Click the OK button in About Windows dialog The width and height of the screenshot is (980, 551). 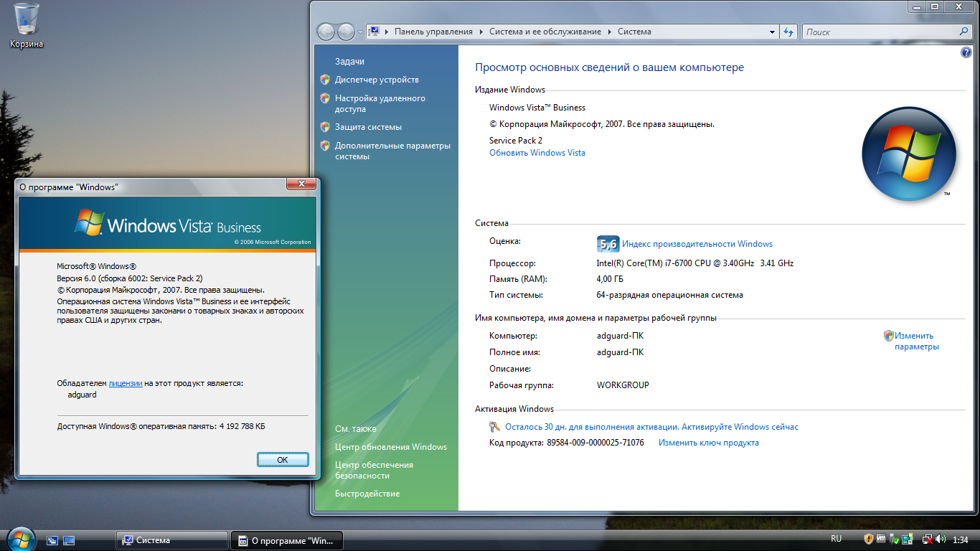tap(283, 460)
